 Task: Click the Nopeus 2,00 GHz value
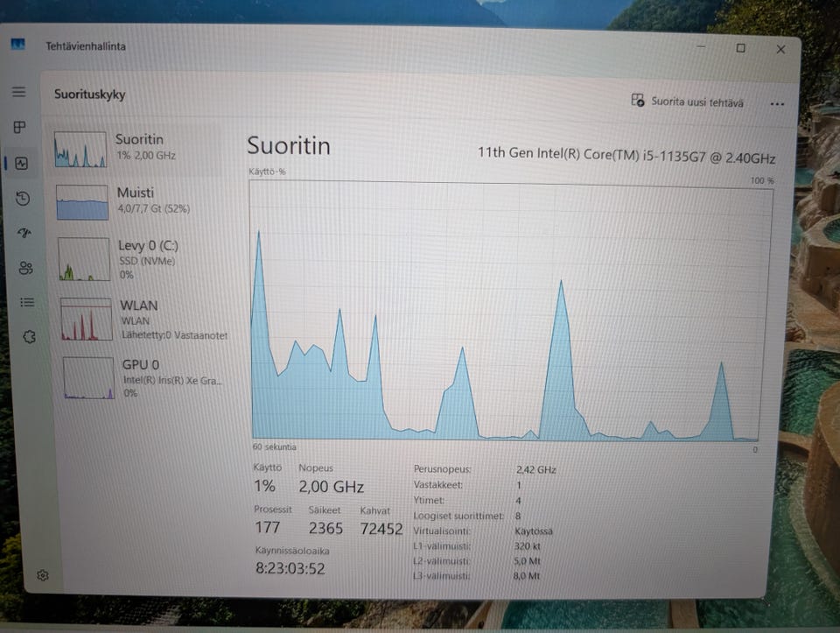[x=331, y=487]
